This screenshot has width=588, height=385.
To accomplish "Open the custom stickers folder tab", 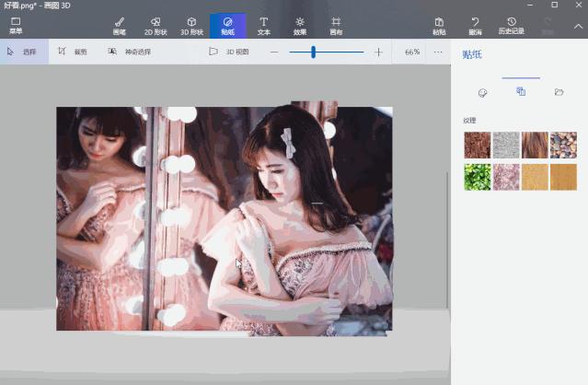I will [559, 92].
